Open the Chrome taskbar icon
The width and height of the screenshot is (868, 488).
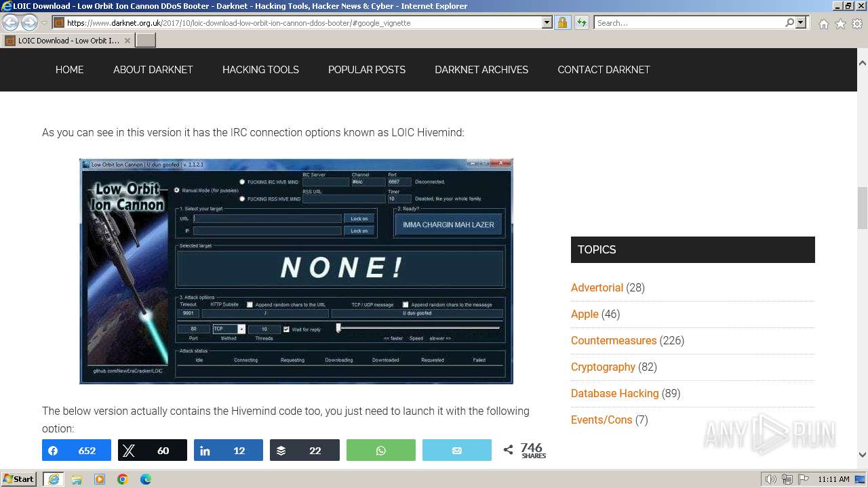click(x=123, y=479)
